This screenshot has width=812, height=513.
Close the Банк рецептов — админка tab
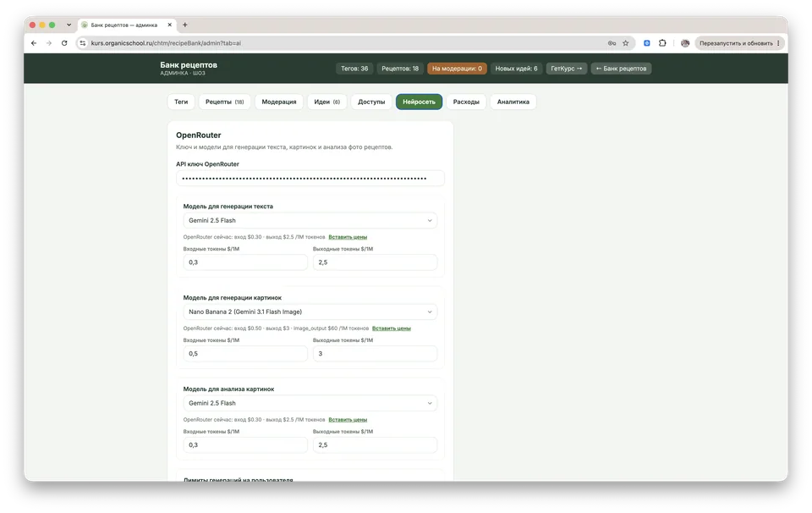(169, 25)
